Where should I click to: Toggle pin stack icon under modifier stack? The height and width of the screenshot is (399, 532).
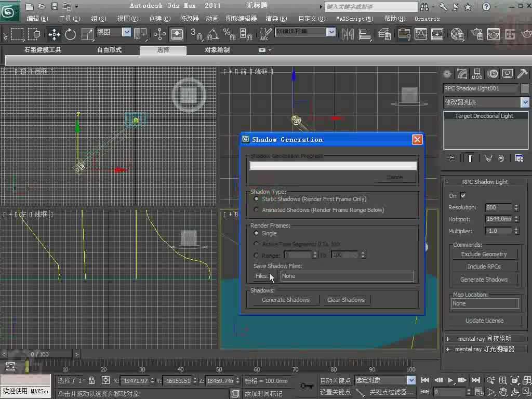[452, 158]
